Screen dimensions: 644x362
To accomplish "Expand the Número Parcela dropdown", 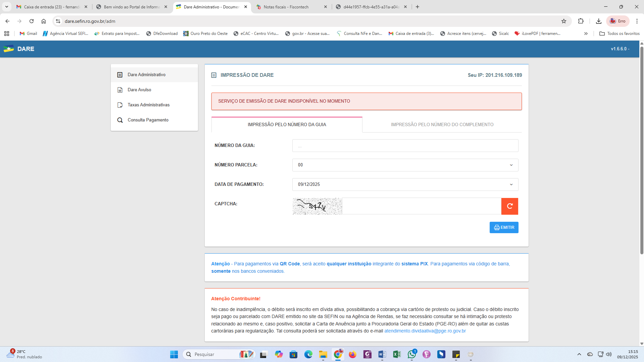I will (x=405, y=165).
